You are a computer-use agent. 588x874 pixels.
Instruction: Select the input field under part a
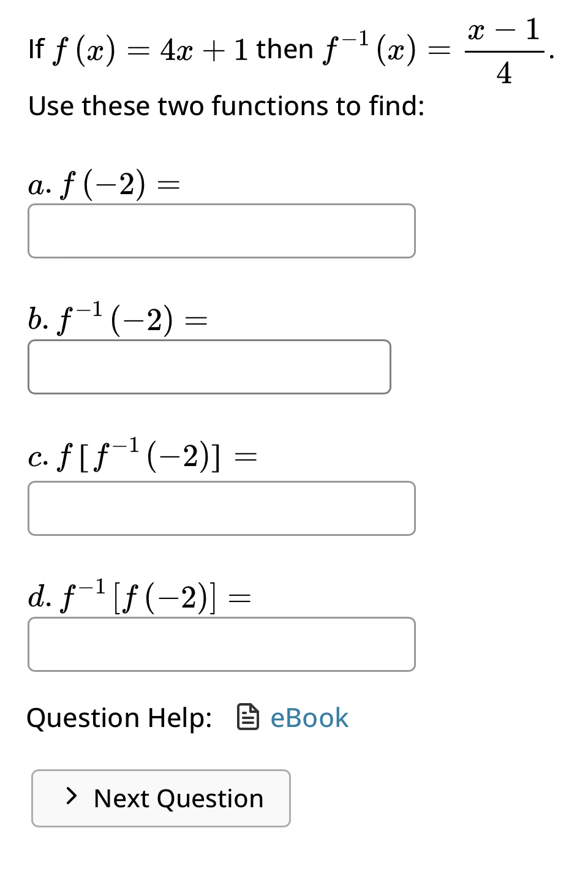[x=222, y=230]
